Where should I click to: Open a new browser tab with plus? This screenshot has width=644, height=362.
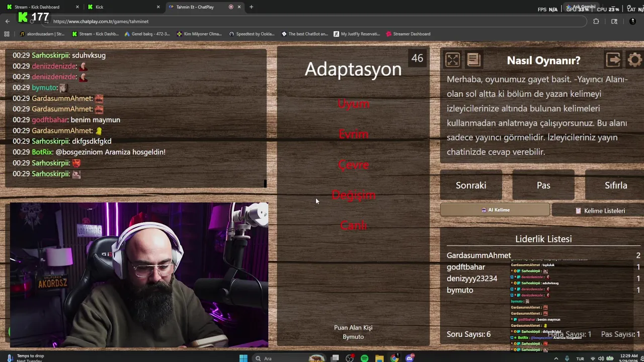[251, 7]
